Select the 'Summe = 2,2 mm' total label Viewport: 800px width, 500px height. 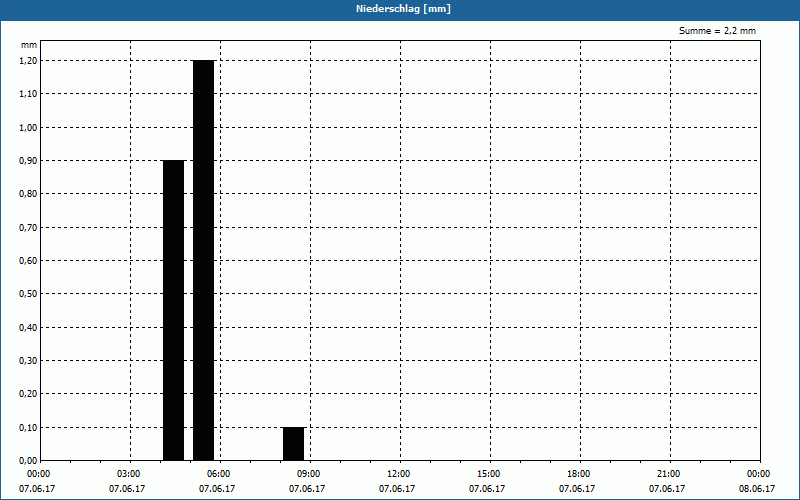point(717,31)
